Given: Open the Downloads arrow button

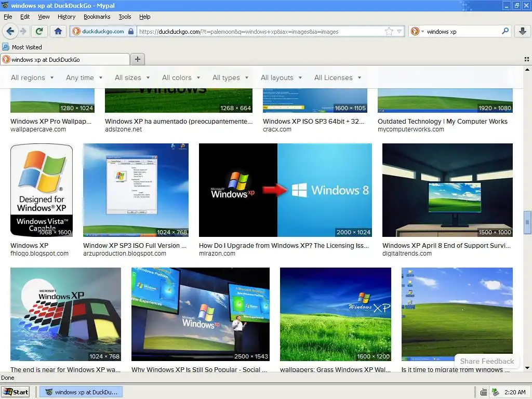Looking at the screenshot, I should point(523,32).
